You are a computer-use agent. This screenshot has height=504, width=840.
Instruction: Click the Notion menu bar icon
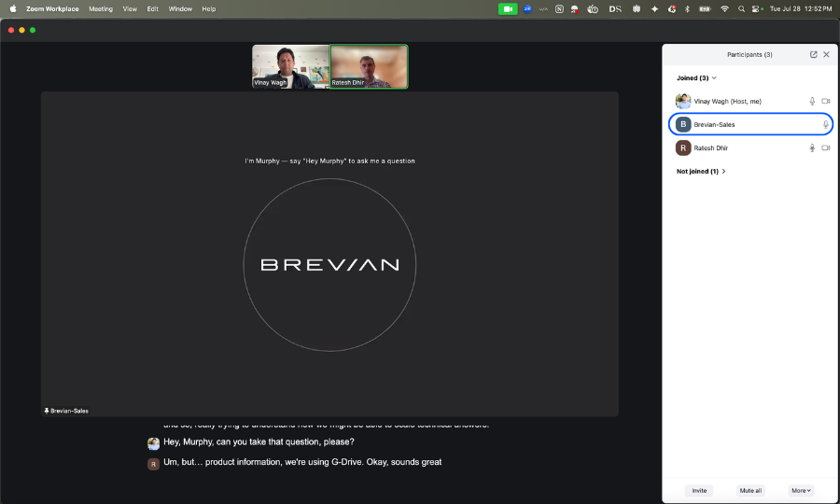559,9
